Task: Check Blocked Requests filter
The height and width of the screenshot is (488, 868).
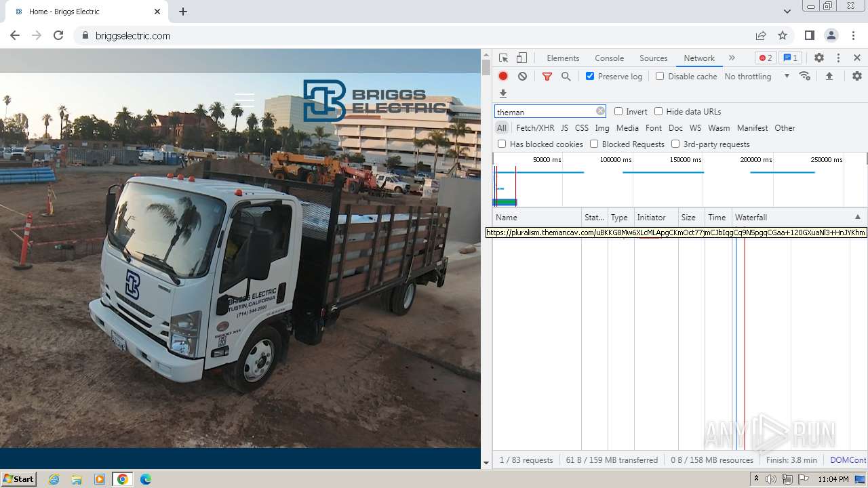Action: [594, 144]
